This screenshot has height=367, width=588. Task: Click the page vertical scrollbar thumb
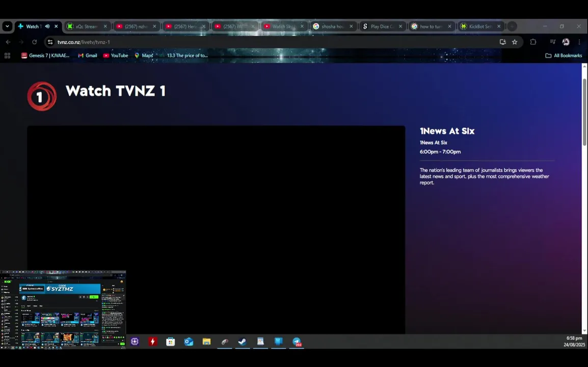584,112
